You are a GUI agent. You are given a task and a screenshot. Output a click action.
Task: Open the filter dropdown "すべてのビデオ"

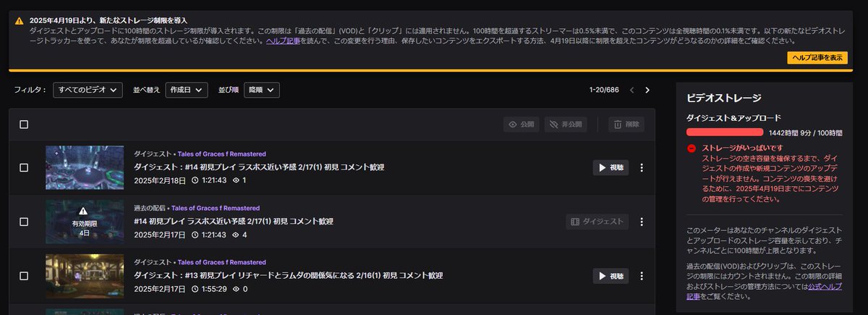[x=88, y=90]
